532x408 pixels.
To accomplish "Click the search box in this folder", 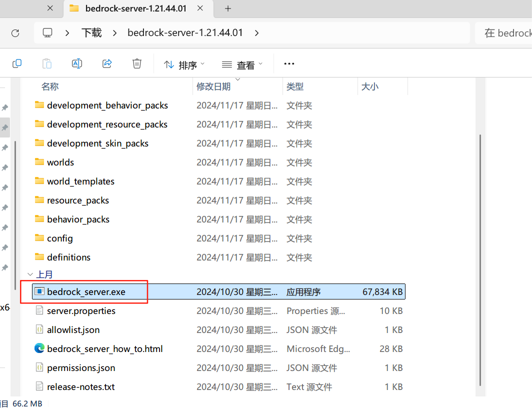I will pyautogui.click(x=505, y=33).
